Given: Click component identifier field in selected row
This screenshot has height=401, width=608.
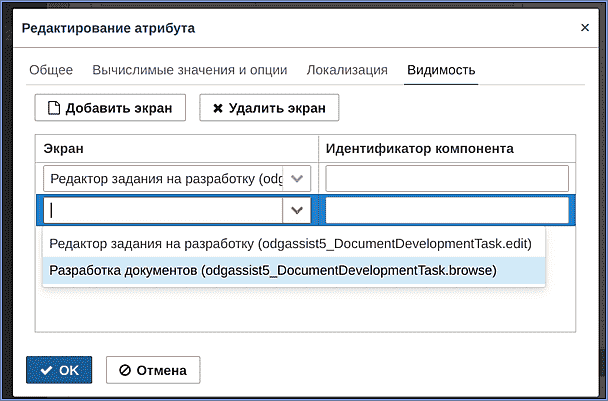Looking at the screenshot, I should coord(447,211).
